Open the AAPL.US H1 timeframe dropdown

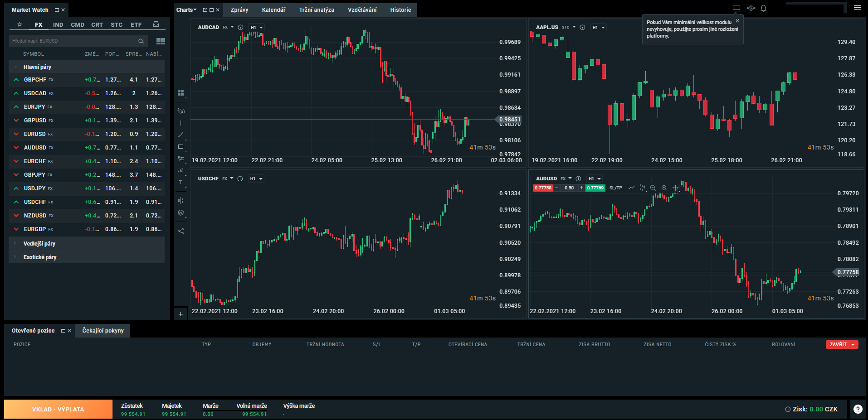pos(599,27)
